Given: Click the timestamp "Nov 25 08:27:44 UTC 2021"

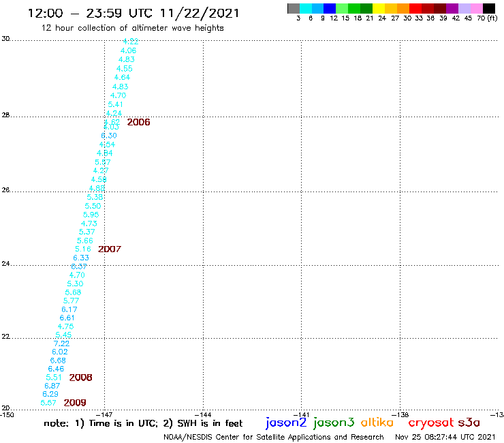Looking at the screenshot, I should click(x=445, y=438).
